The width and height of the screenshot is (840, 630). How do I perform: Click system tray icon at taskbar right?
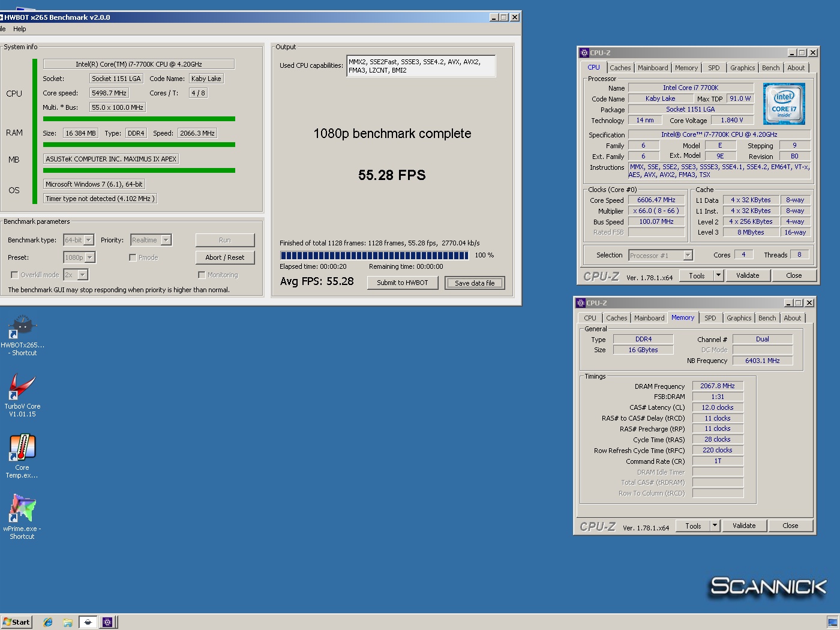(832, 623)
